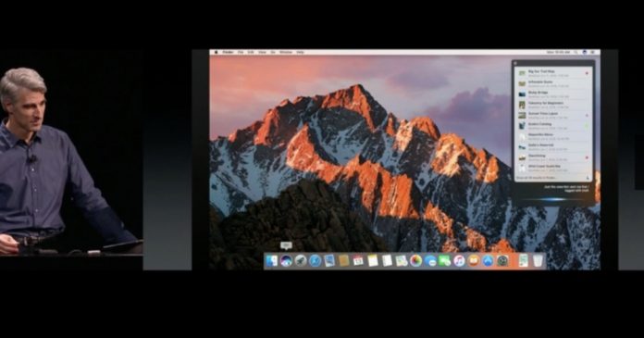Open the File menu
644x338 pixels.
coord(241,52)
